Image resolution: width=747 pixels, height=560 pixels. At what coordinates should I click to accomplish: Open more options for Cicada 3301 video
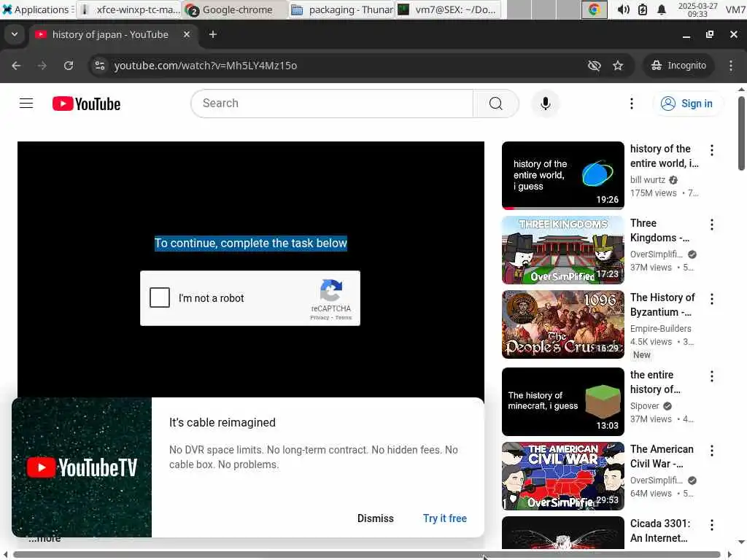712,525
